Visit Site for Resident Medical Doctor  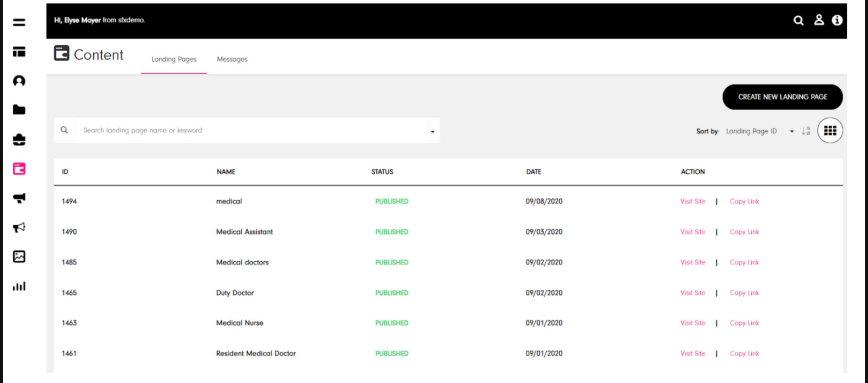[x=693, y=353]
